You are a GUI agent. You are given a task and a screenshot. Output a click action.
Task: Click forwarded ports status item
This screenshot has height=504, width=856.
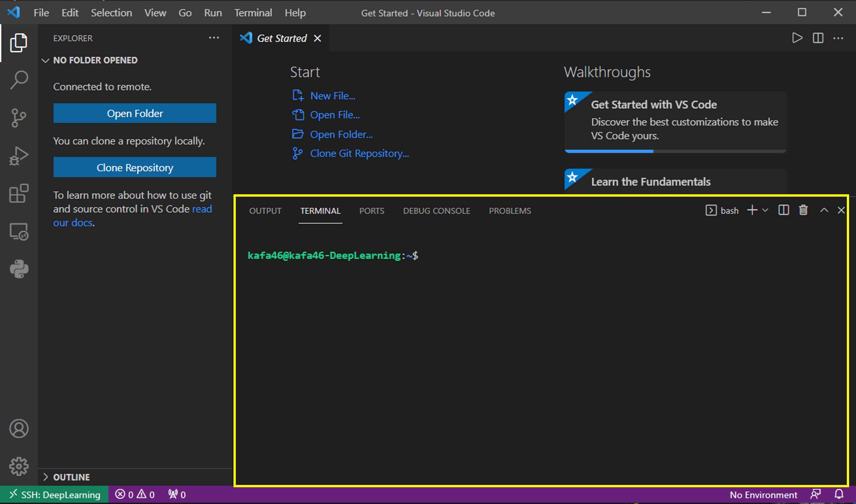click(x=177, y=495)
